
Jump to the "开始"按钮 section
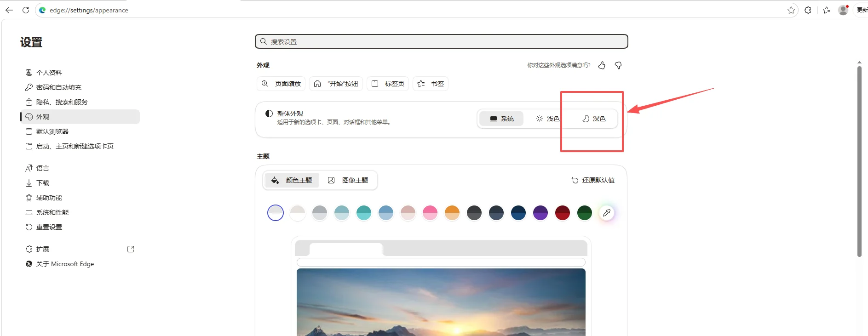(336, 84)
